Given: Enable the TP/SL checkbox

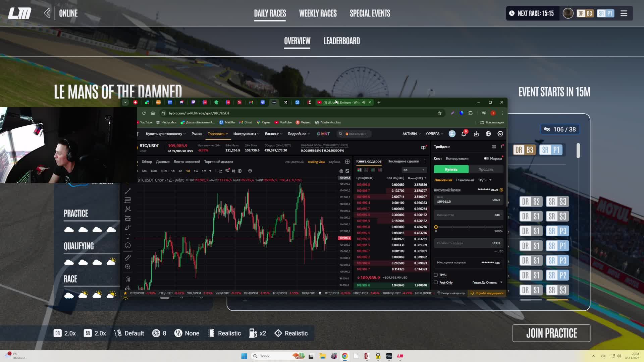Looking at the screenshot, I should (x=436, y=275).
